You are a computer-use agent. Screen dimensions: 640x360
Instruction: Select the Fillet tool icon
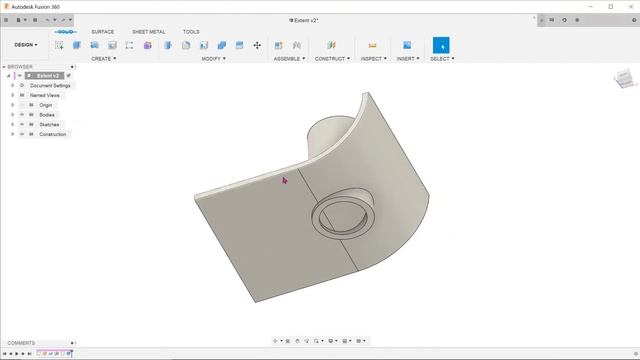pos(186,45)
